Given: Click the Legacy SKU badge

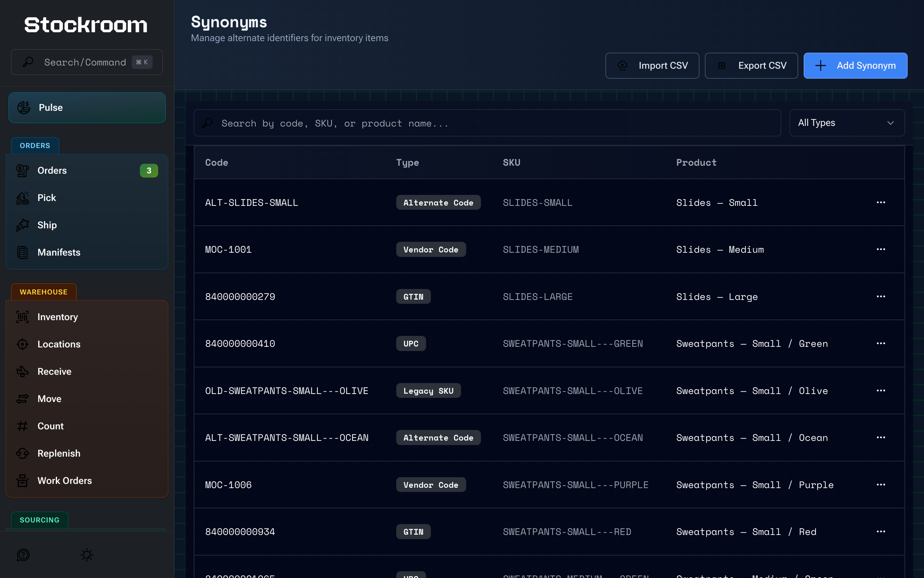Looking at the screenshot, I should pyautogui.click(x=428, y=391).
